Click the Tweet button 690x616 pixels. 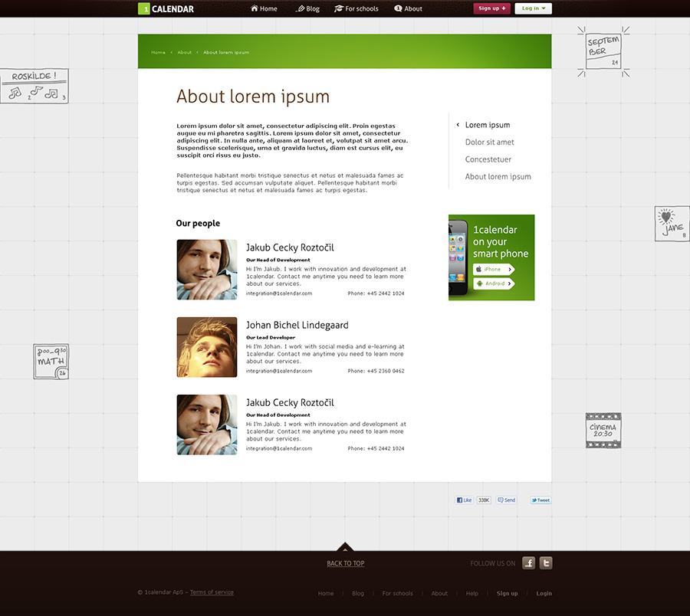click(540, 500)
